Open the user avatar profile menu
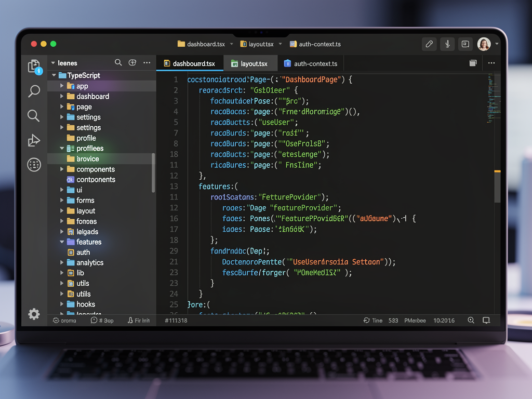The height and width of the screenshot is (399, 532). (484, 44)
